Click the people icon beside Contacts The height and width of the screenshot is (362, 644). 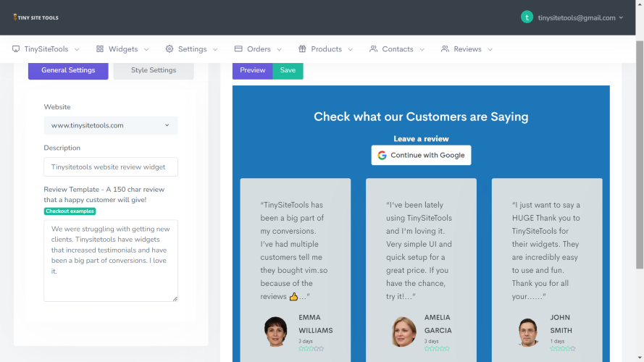373,49
